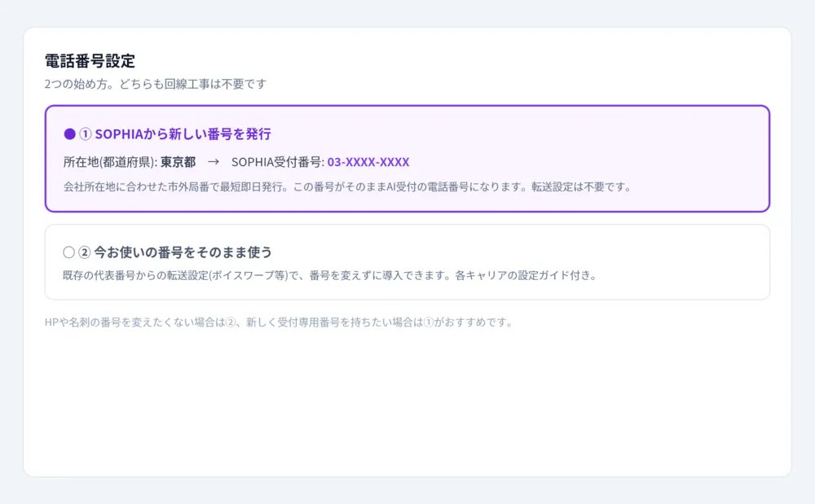The height and width of the screenshot is (504, 815).
Task: Click the subtitle '2つの始め方。どちらも回線工事は不要です'
Action: coord(156,84)
